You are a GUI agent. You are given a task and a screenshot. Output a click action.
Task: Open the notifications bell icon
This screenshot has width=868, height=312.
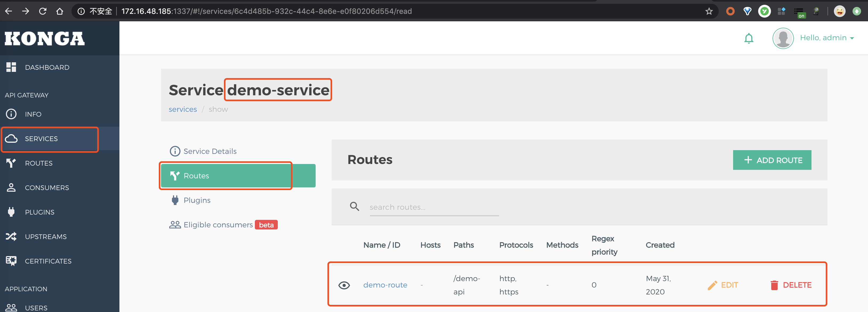pos(748,38)
